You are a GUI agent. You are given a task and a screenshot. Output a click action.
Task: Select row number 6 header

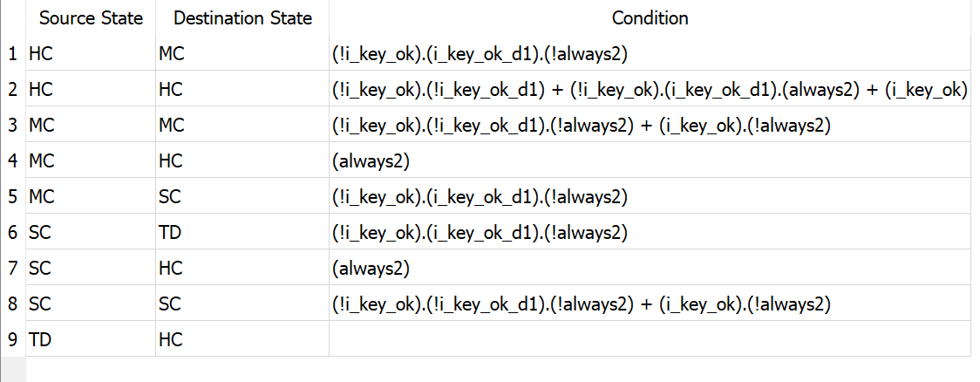[12, 233]
